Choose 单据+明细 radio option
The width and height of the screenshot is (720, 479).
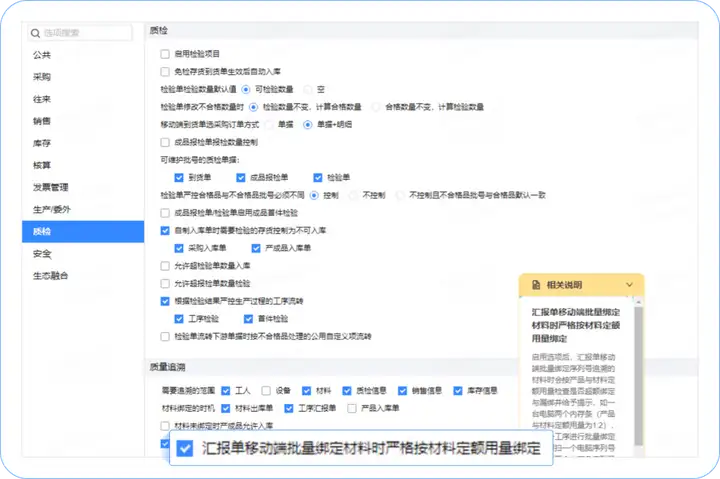[308, 124]
